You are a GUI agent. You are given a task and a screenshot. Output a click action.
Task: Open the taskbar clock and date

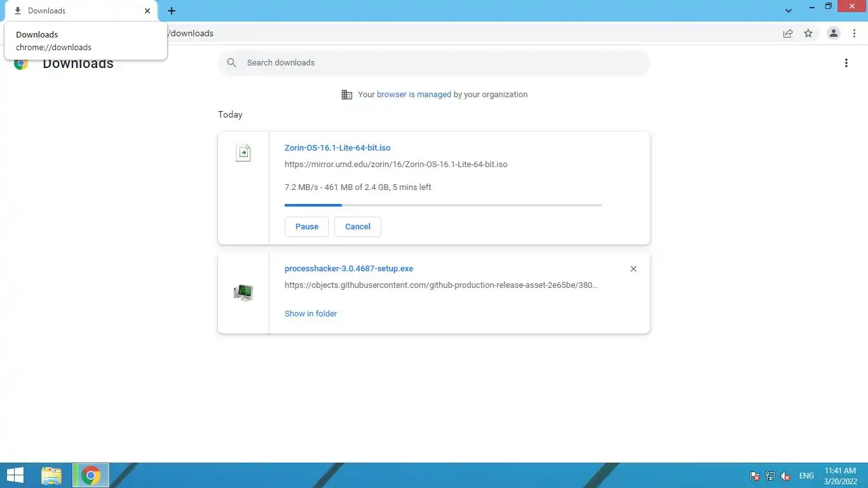click(x=840, y=476)
